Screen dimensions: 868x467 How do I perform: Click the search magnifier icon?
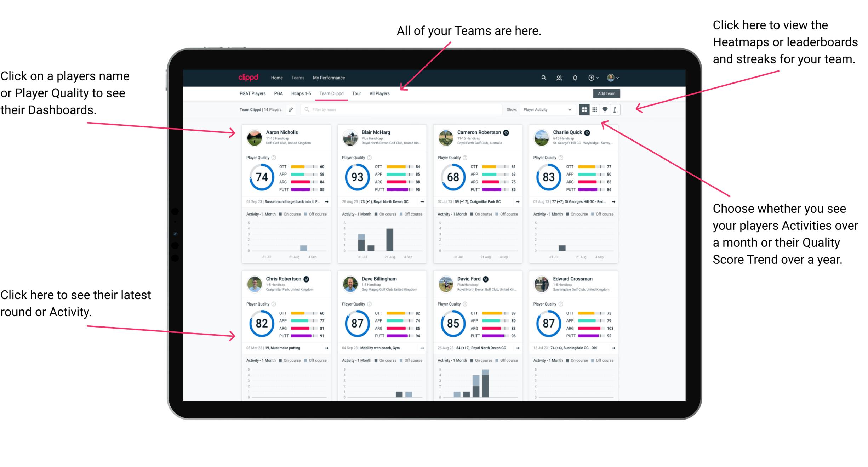coord(543,78)
